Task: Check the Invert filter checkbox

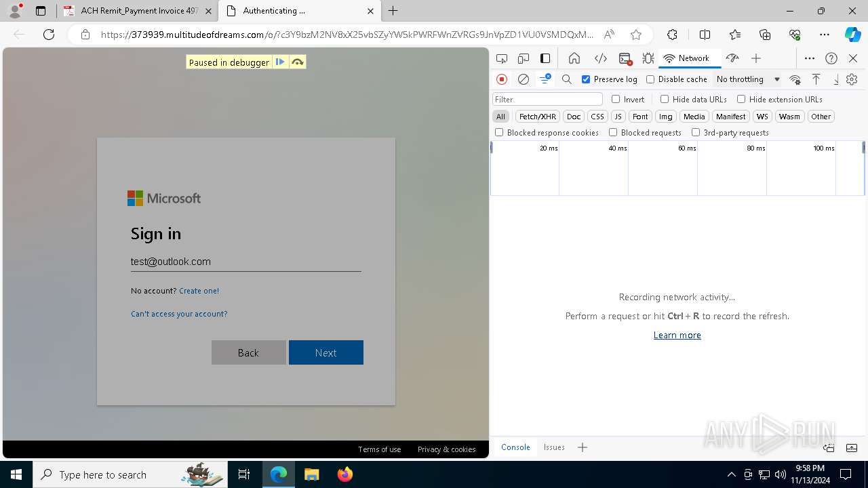Action: click(616, 99)
